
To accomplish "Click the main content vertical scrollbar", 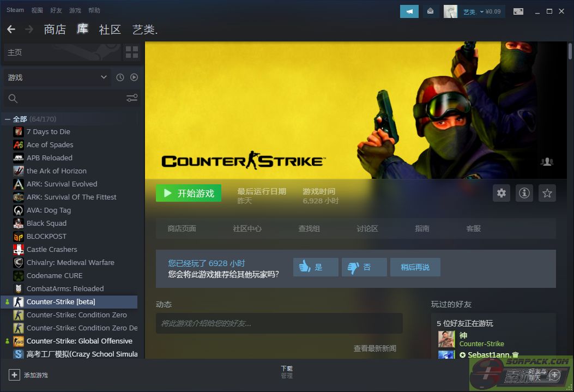I will pos(570,51).
